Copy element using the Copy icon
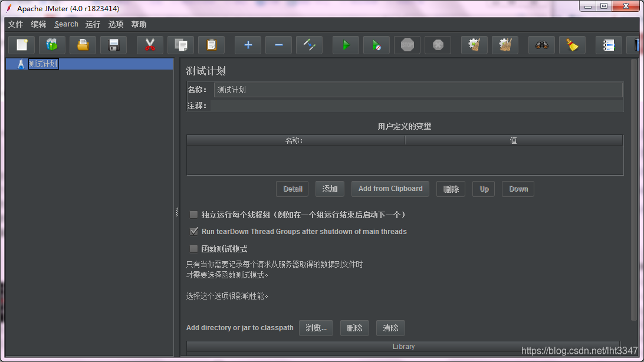The image size is (644, 362). [180, 45]
